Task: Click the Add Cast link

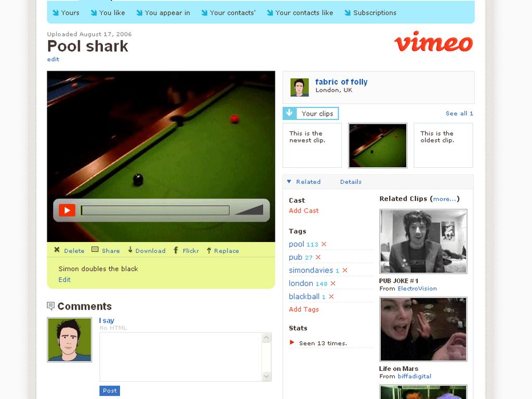Action: point(304,210)
